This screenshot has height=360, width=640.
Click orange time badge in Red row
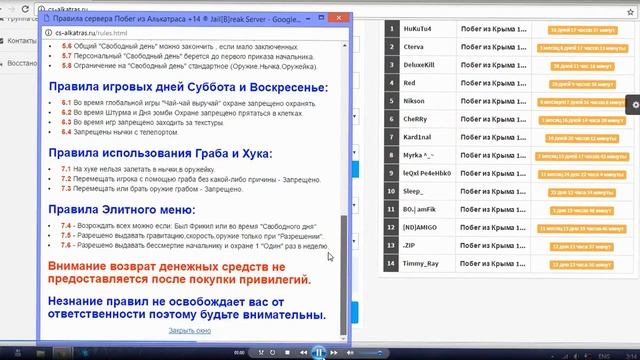click(x=582, y=84)
